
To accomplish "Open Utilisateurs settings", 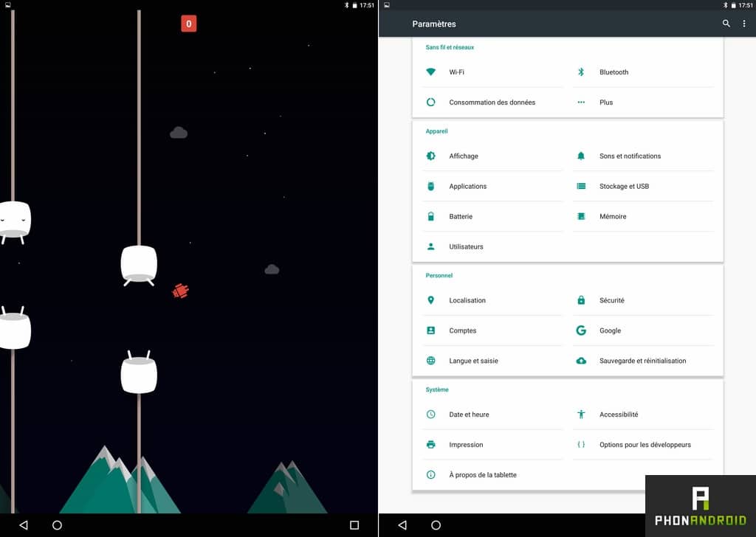I will coord(492,246).
